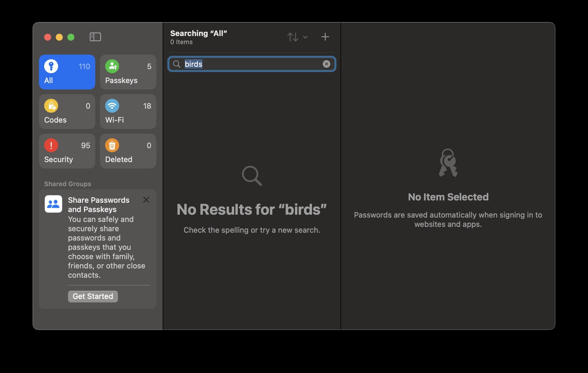
Task: Click the red Security alert icon
Action: point(51,146)
